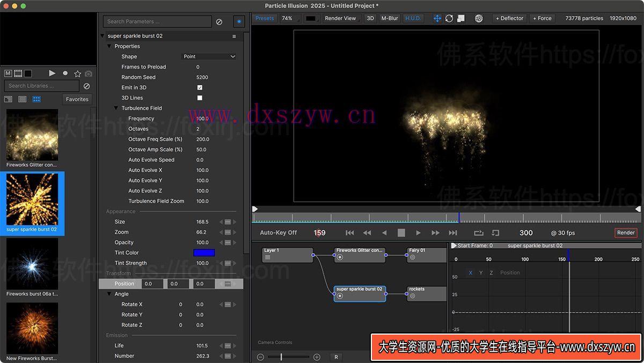Open keyframe options button for Life
Image resolution: width=644 pixels, height=363 pixels.
pos(228,346)
